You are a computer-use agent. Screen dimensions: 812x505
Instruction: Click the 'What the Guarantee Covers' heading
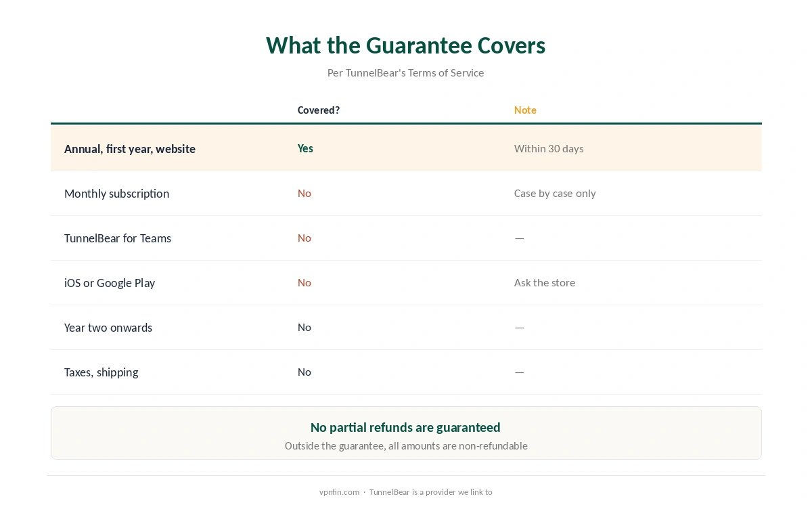[406, 45]
